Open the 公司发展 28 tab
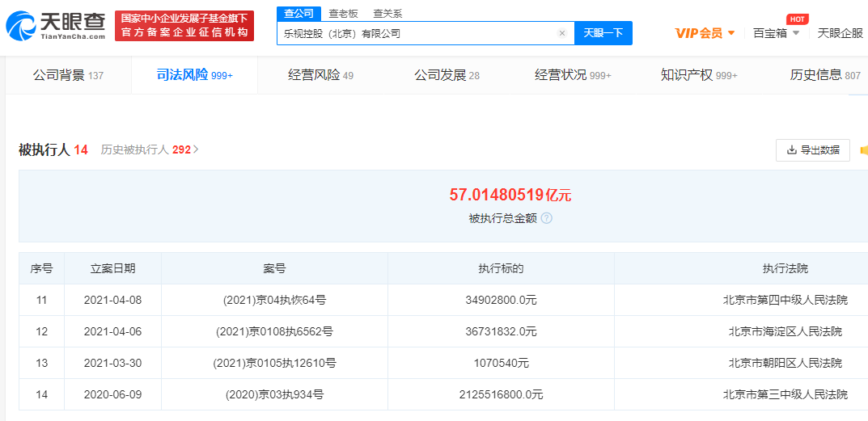The image size is (868, 421). 447,75
